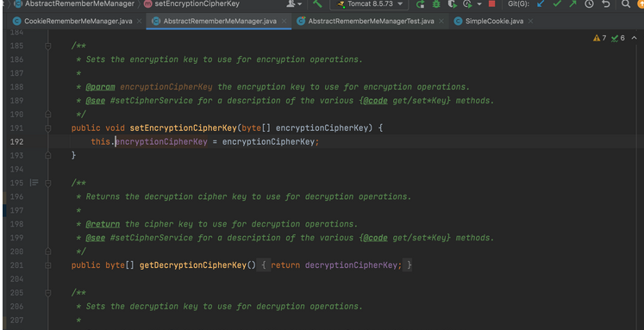
Task: Close AbstractRememberMeManagerTest.java tab
Action: point(441,21)
